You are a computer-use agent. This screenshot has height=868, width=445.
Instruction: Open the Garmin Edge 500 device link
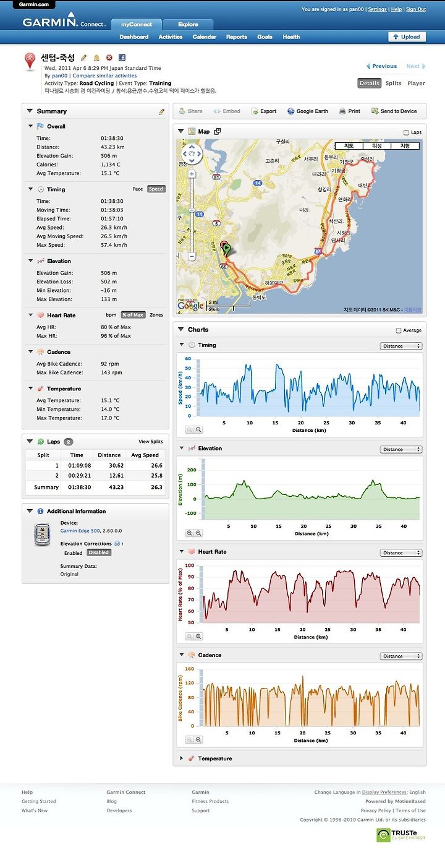coord(80,530)
